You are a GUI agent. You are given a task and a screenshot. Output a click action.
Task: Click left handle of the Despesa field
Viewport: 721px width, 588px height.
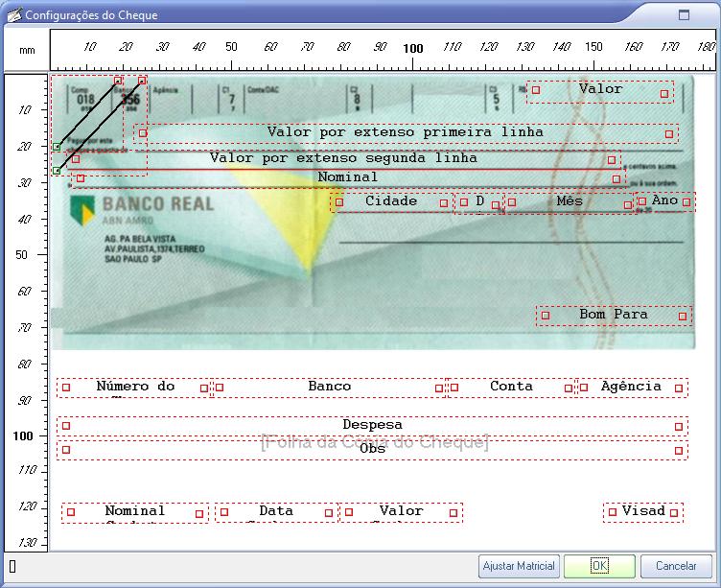click(x=66, y=425)
